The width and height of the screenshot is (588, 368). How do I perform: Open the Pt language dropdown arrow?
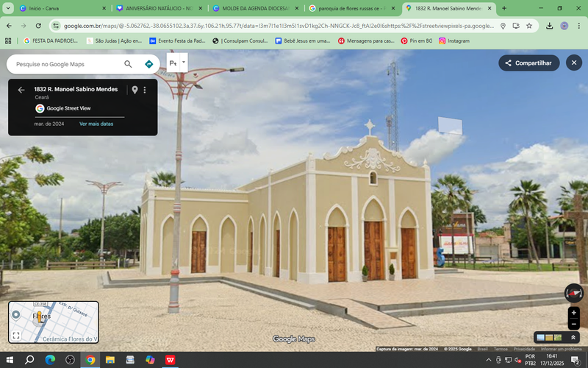[184, 63]
